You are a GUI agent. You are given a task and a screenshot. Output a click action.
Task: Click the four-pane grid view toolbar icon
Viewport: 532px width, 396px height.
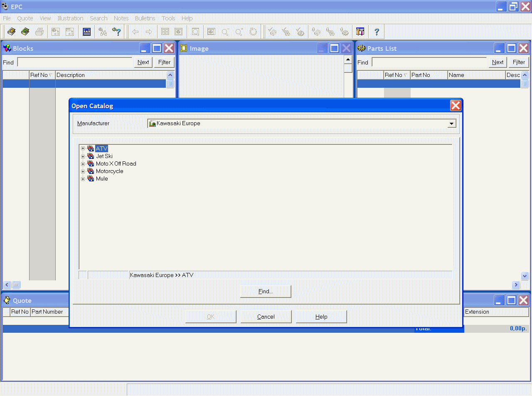[x=165, y=32]
